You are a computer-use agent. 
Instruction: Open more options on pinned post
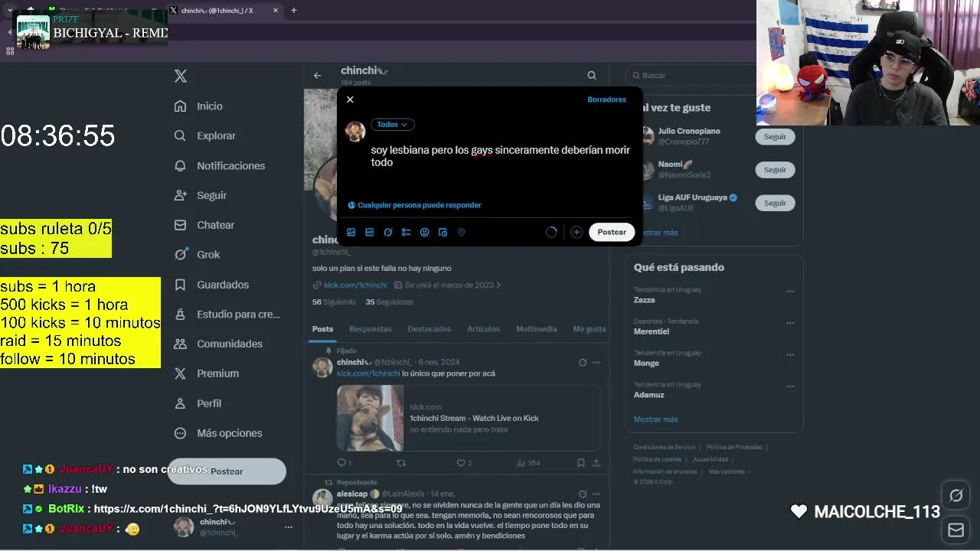[x=596, y=363]
